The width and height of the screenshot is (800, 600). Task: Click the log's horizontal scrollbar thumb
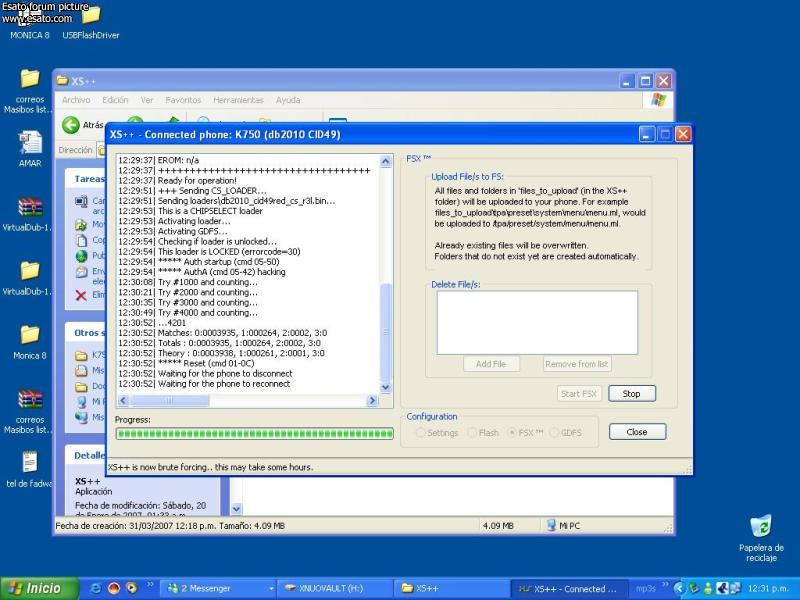pyautogui.click(x=170, y=401)
